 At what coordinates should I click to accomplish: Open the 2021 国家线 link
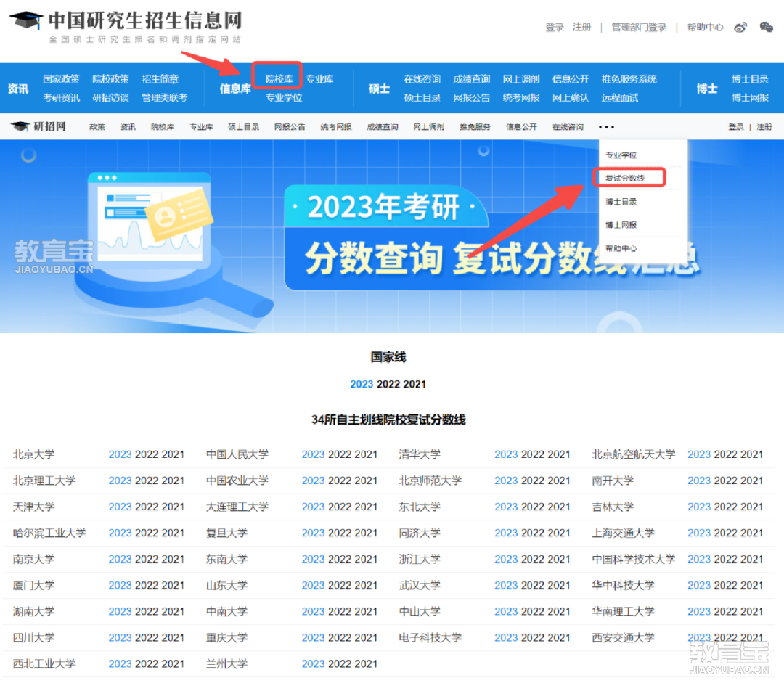[415, 384]
